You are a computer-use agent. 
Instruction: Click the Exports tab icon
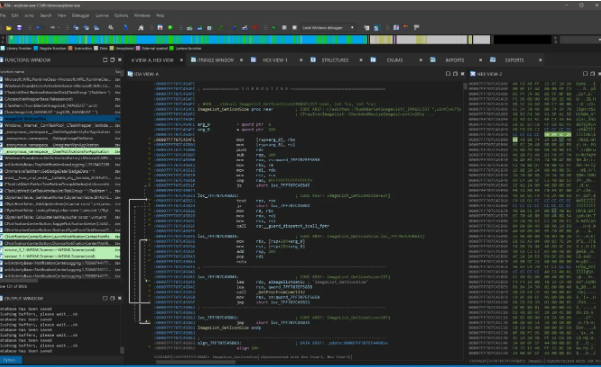click(x=493, y=60)
